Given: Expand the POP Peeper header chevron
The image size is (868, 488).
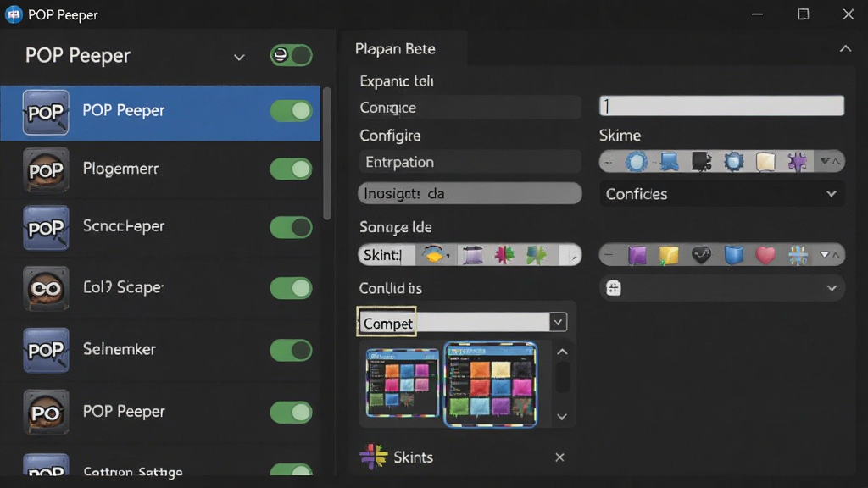Looking at the screenshot, I should [239, 57].
